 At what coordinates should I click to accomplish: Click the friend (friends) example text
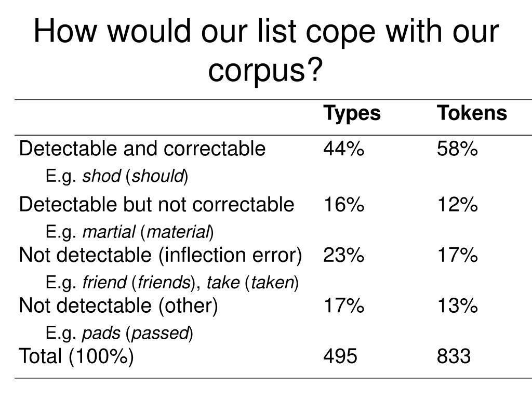pos(139,283)
